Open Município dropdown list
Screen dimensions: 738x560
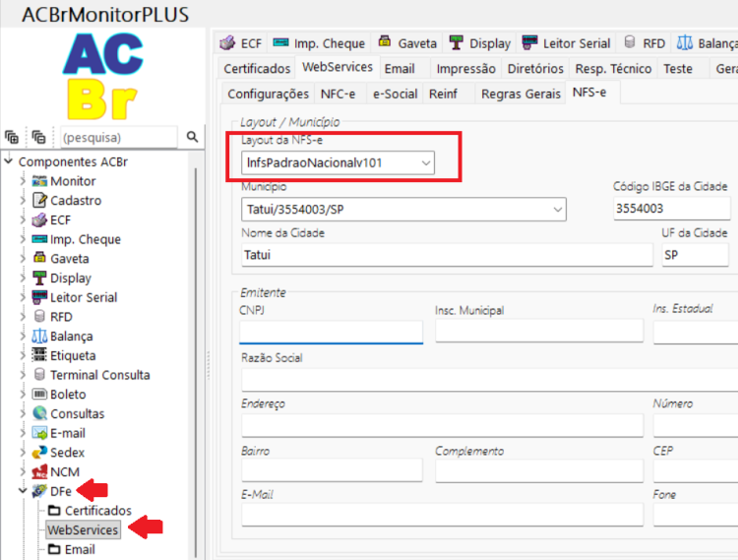tap(558, 210)
